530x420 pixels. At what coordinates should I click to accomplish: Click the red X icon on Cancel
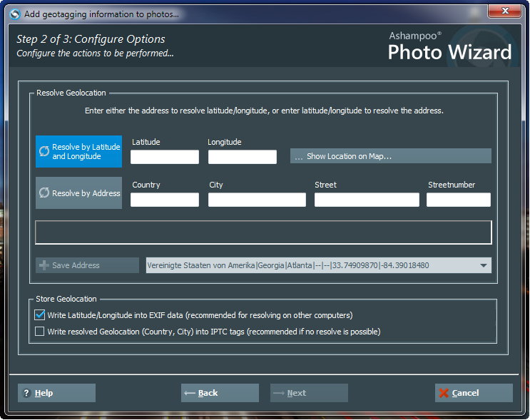click(444, 393)
